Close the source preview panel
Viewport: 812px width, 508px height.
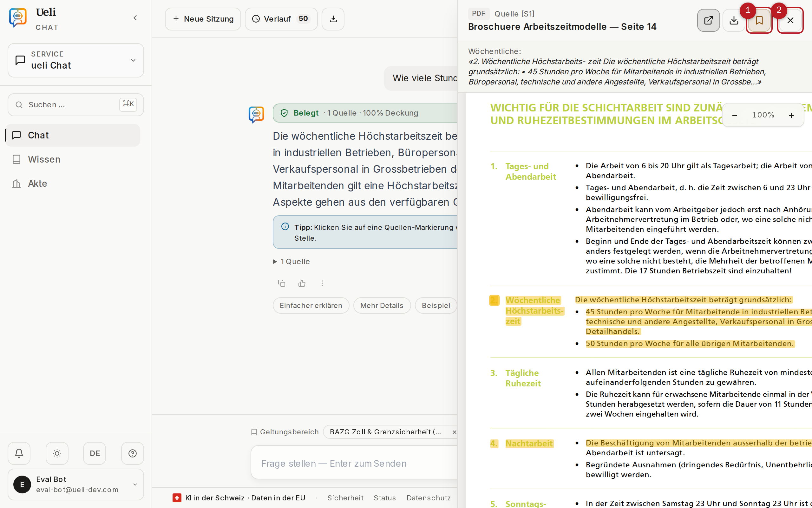click(790, 20)
